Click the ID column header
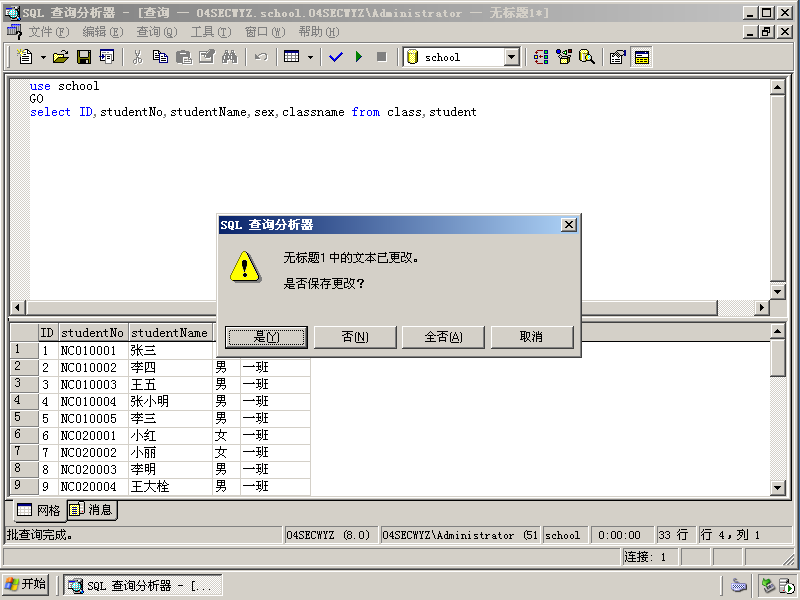Screen dimensions: 800x600 [x=47, y=333]
